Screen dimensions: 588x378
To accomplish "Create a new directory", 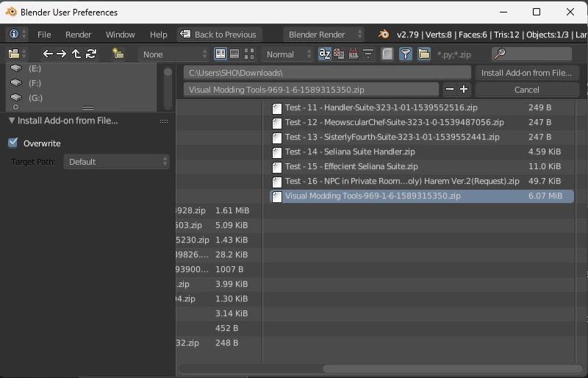I will click(x=118, y=54).
